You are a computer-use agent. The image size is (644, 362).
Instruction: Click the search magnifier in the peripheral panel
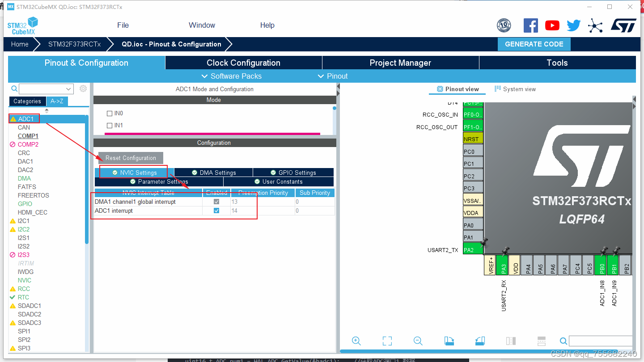(14, 89)
